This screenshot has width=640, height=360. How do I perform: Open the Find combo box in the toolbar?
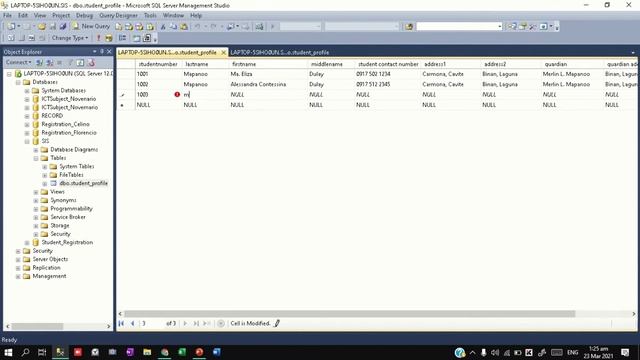pyautogui.click(x=459, y=27)
